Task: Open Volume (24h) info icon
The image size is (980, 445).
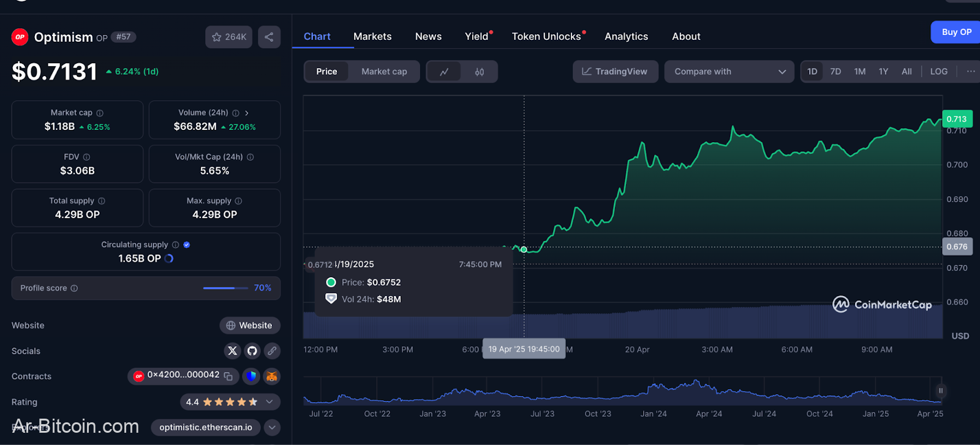Action: [x=236, y=113]
